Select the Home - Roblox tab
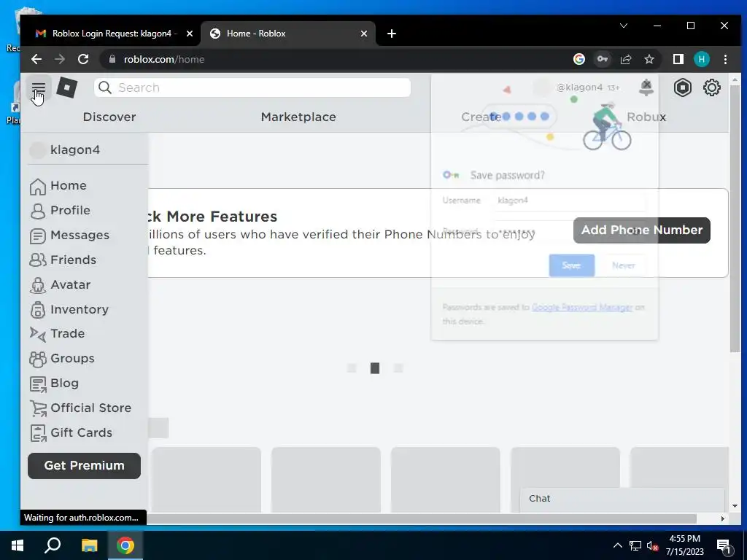The image size is (747, 560). coord(287,34)
